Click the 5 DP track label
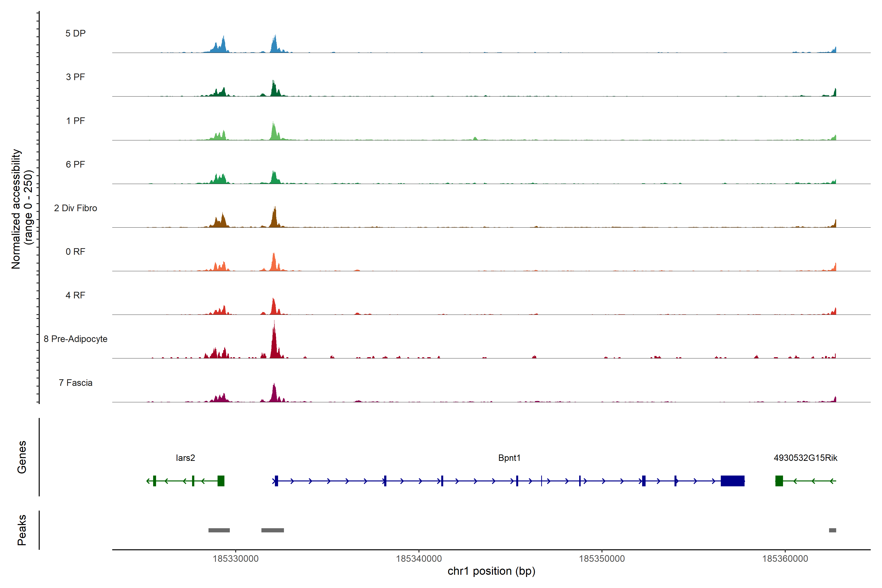The width and height of the screenshot is (882, 588). point(75,33)
